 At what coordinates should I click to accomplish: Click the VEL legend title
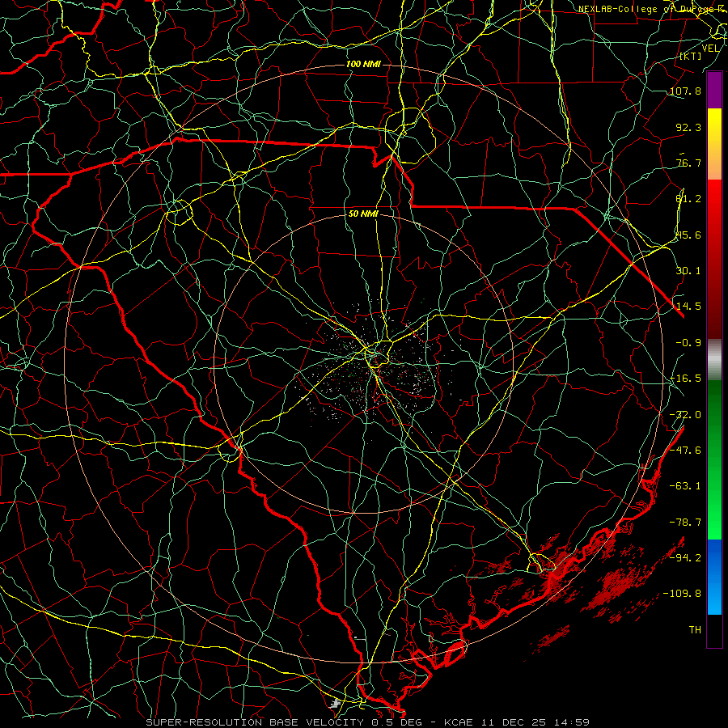[x=710, y=49]
